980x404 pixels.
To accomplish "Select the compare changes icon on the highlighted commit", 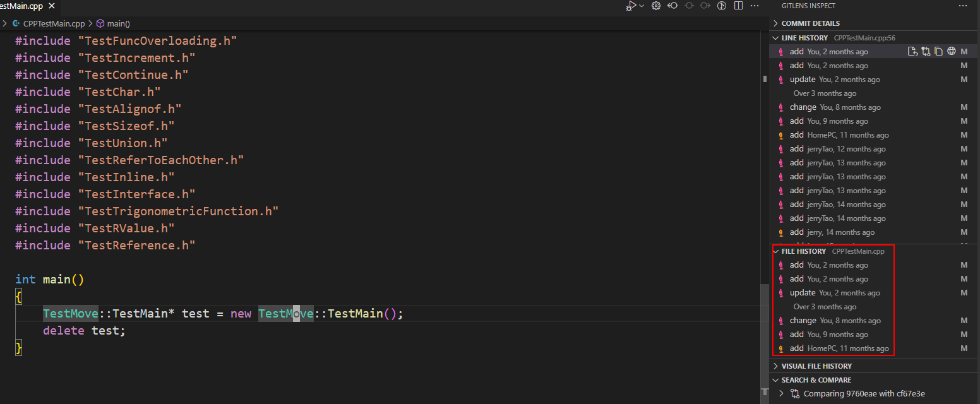I will pyautogui.click(x=926, y=51).
